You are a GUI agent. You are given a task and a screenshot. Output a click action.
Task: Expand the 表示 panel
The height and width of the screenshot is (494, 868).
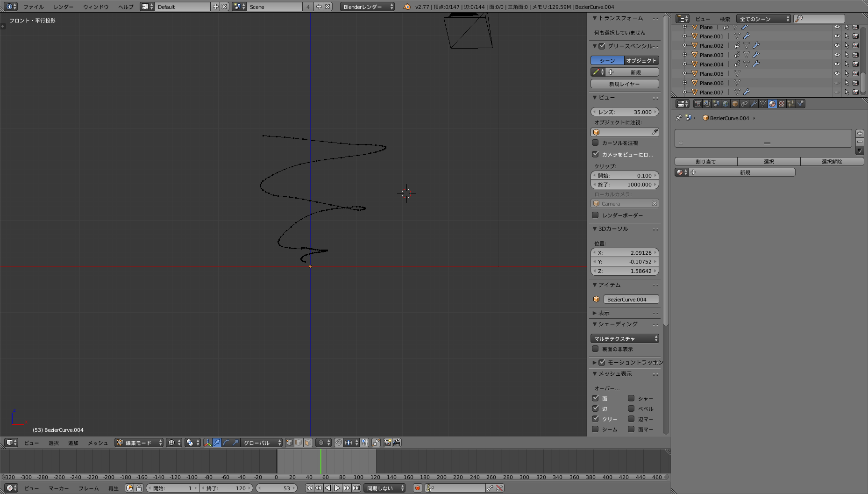point(604,313)
